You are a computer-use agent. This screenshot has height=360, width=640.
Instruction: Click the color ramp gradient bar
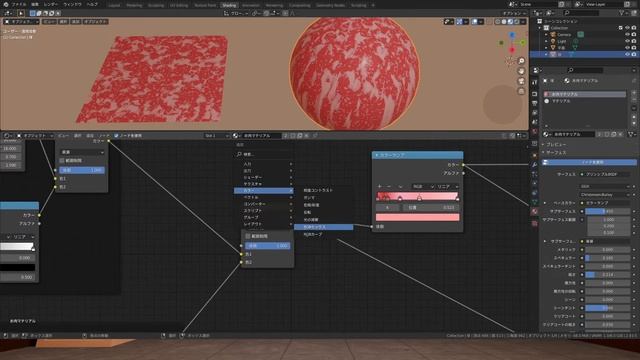point(418,196)
